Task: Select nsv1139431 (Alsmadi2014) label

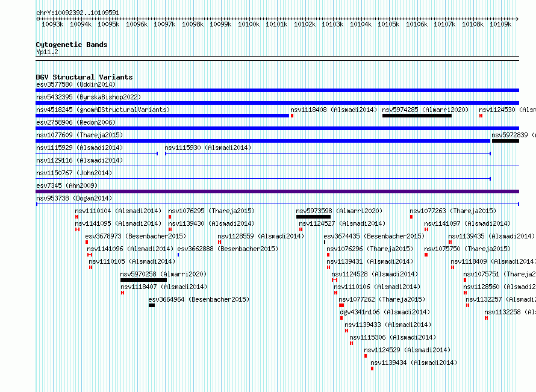Action: tap(370, 261)
